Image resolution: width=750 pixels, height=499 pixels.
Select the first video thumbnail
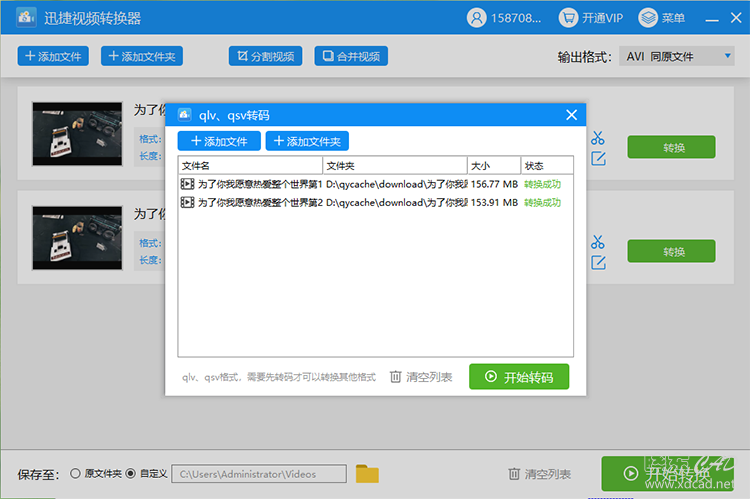tap(77, 134)
